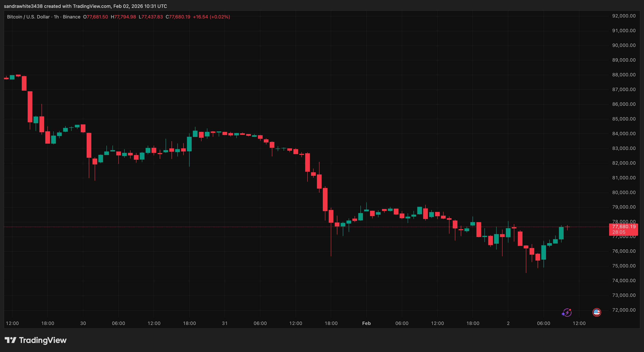This screenshot has height=352, width=644.
Task: Click the Feb label on the time axis
Action: 366,323
